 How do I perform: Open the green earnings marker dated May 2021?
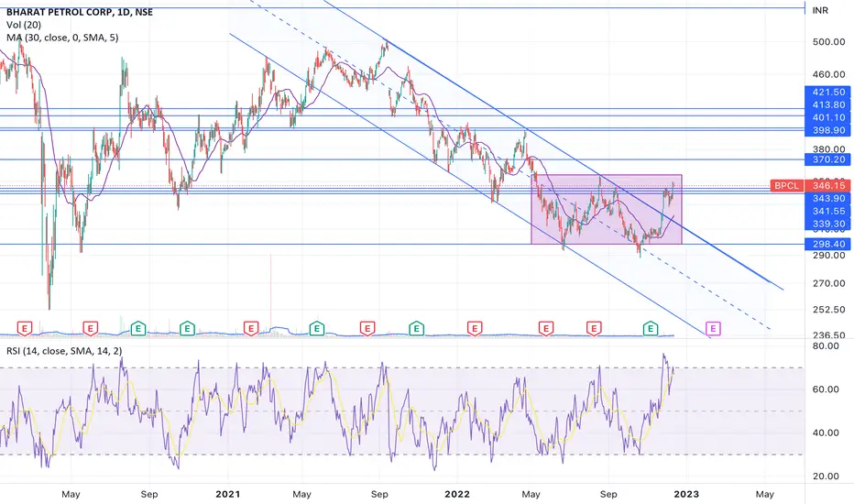pos(317,329)
